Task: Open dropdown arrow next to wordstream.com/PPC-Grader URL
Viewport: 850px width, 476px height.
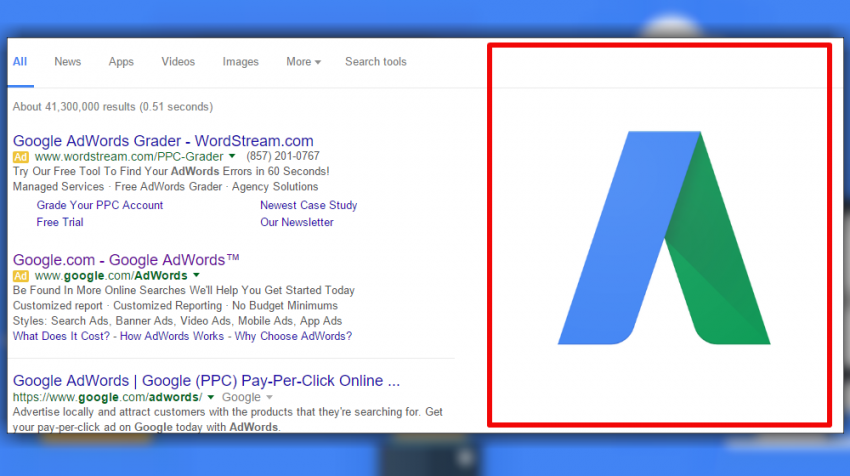Action: (232, 157)
